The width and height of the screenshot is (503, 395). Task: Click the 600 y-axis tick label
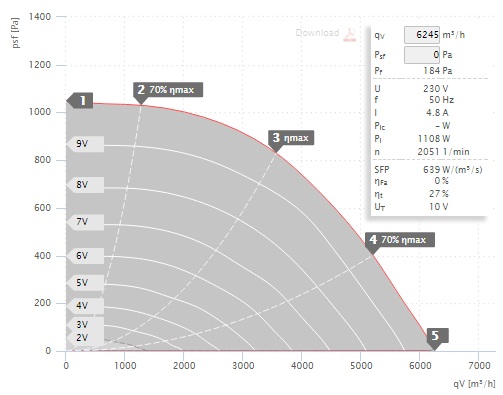(x=43, y=208)
